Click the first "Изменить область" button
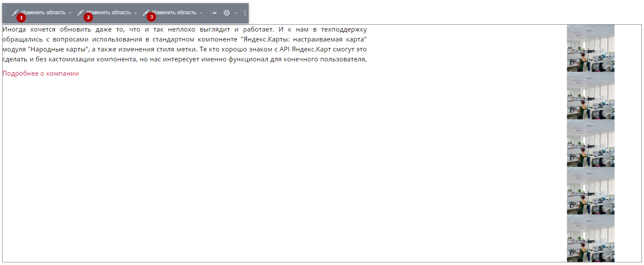 (39, 13)
